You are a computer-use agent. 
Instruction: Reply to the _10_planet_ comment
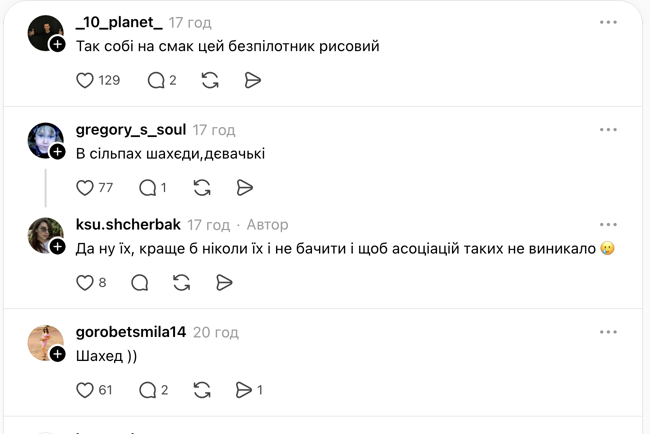tap(155, 80)
